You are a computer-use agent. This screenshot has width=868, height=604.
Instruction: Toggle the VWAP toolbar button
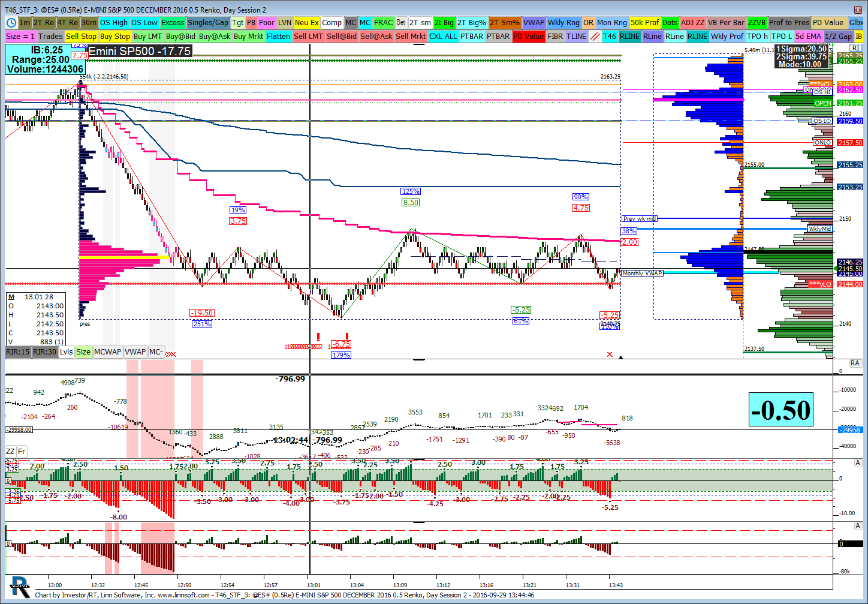[x=534, y=23]
